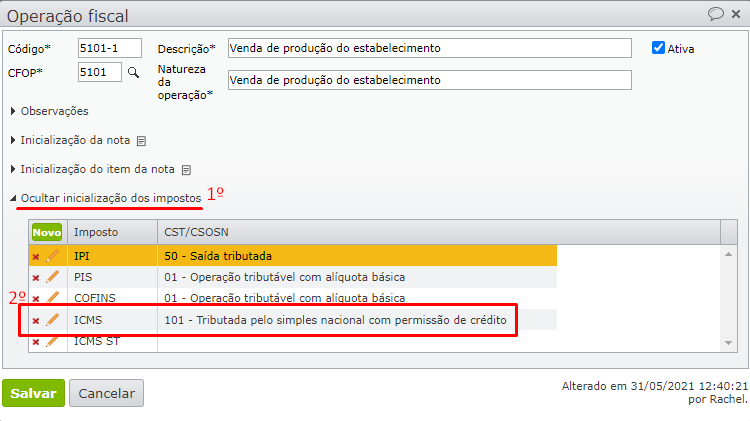Click the Descrição text field

pyautogui.click(x=430, y=48)
